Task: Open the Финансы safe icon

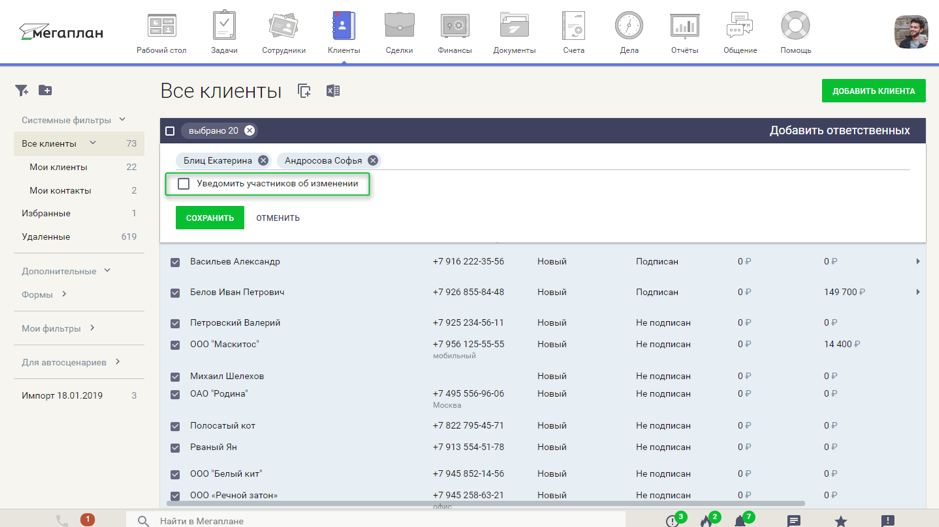Action: 454,27
